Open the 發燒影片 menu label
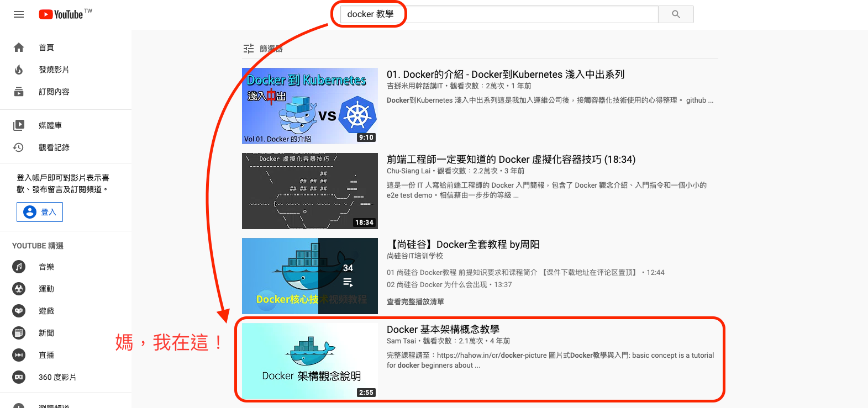The height and width of the screenshot is (408, 868). click(54, 70)
